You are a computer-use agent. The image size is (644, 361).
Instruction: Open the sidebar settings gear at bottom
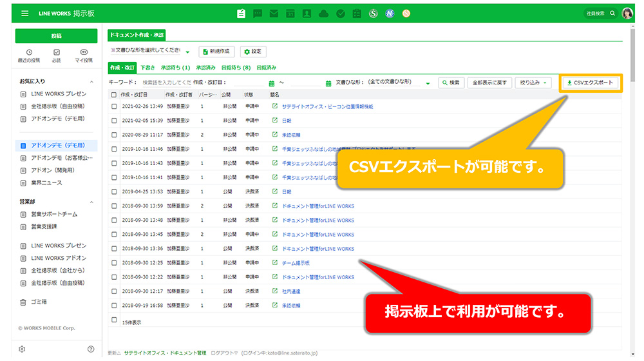pyautogui.click(x=22, y=349)
